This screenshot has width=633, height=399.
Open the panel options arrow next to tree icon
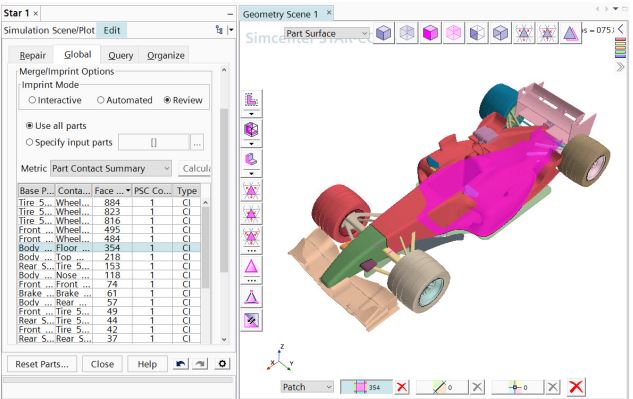point(231,30)
